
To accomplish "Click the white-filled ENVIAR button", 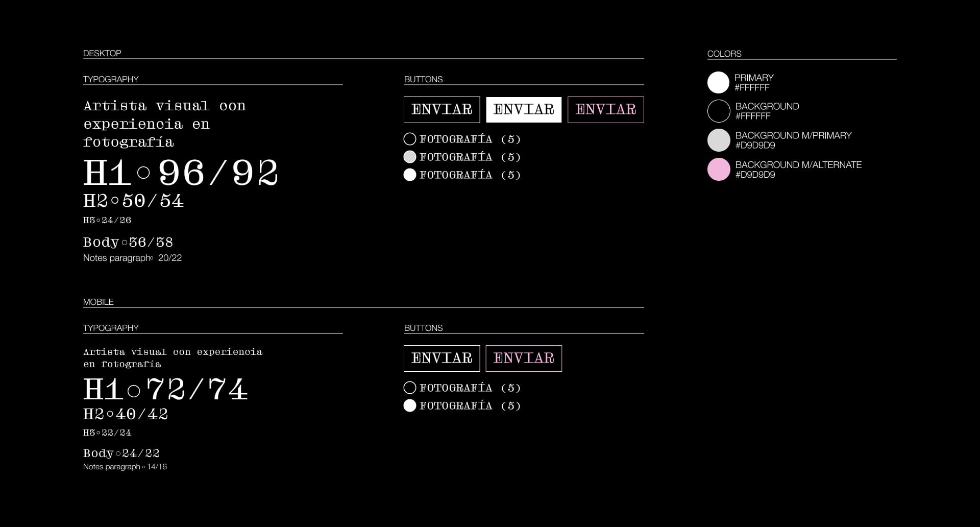I will click(x=523, y=110).
